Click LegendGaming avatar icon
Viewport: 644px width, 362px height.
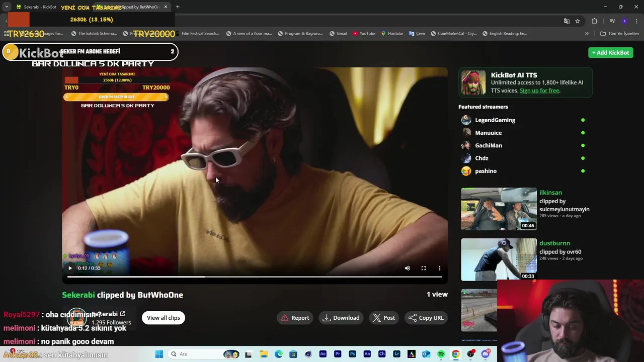coord(466,120)
